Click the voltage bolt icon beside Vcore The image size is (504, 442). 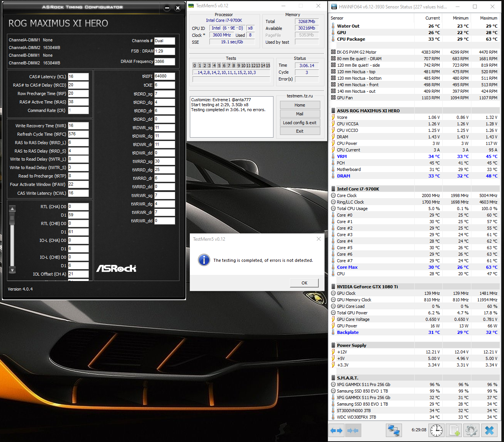pyautogui.click(x=333, y=117)
